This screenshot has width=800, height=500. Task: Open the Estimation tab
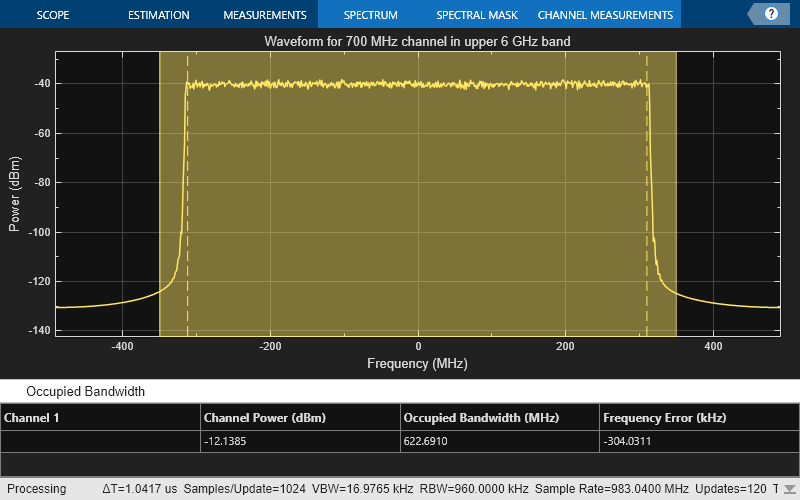(x=158, y=15)
